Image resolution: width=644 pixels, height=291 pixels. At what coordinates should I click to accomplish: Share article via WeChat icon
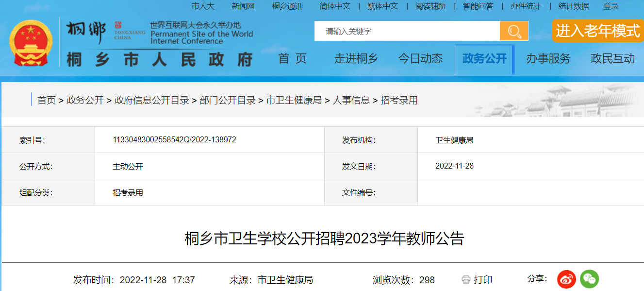[590, 279]
